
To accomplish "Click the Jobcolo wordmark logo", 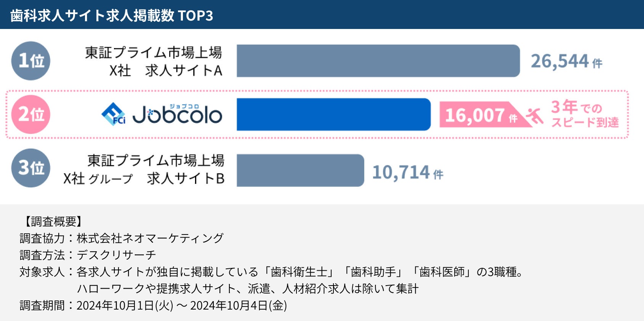I will [178, 115].
